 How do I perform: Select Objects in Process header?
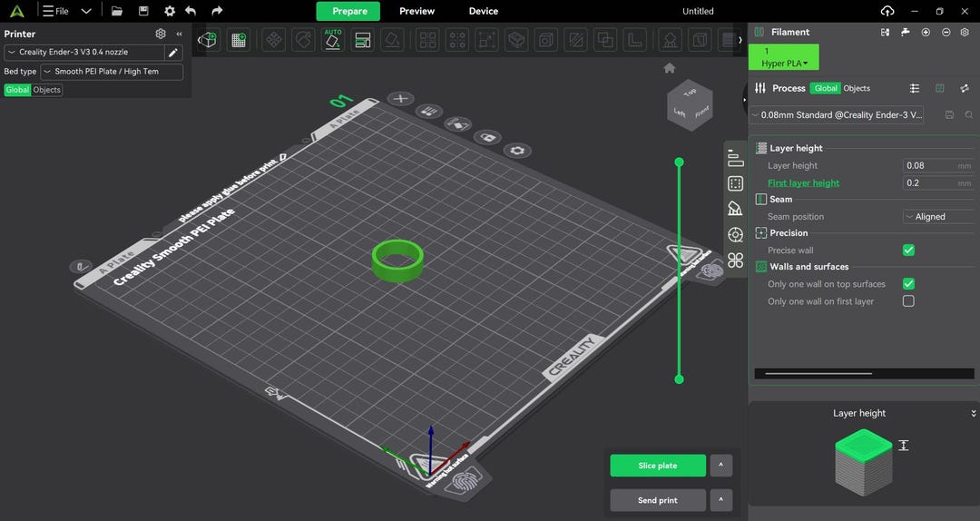tap(857, 89)
